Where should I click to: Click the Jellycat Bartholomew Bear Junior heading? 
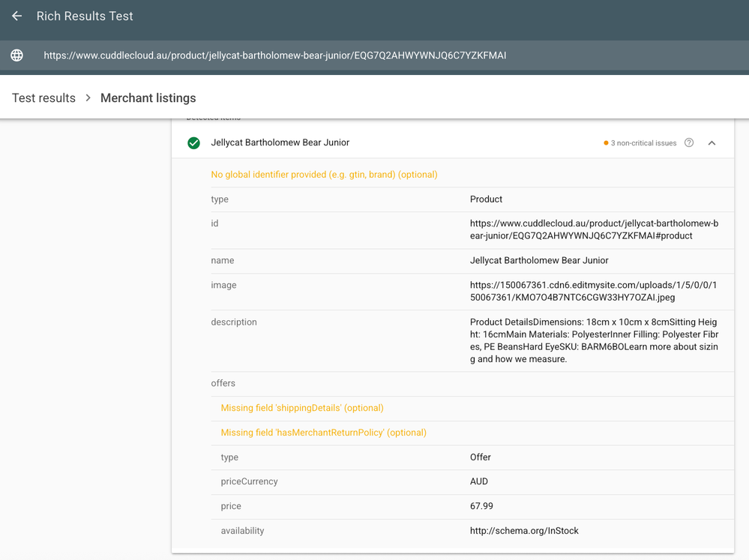tap(280, 143)
